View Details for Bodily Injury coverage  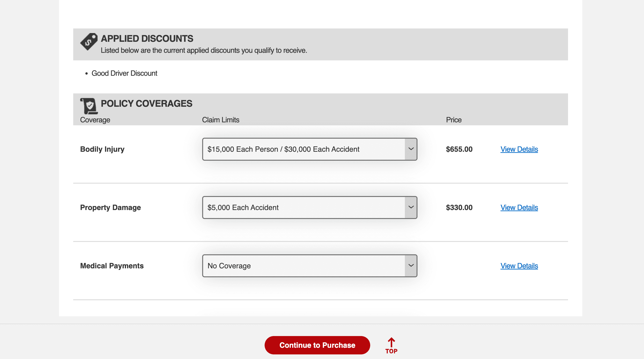point(519,149)
